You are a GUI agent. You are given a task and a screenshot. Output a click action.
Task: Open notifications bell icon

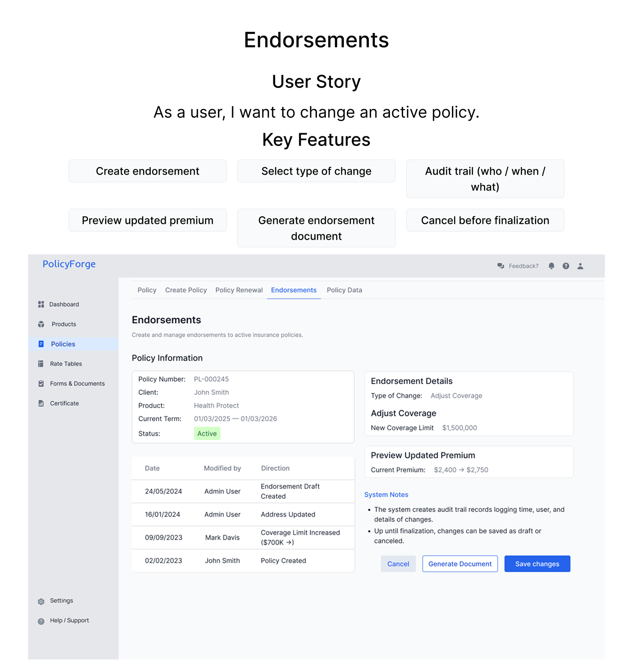click(551, 266)
